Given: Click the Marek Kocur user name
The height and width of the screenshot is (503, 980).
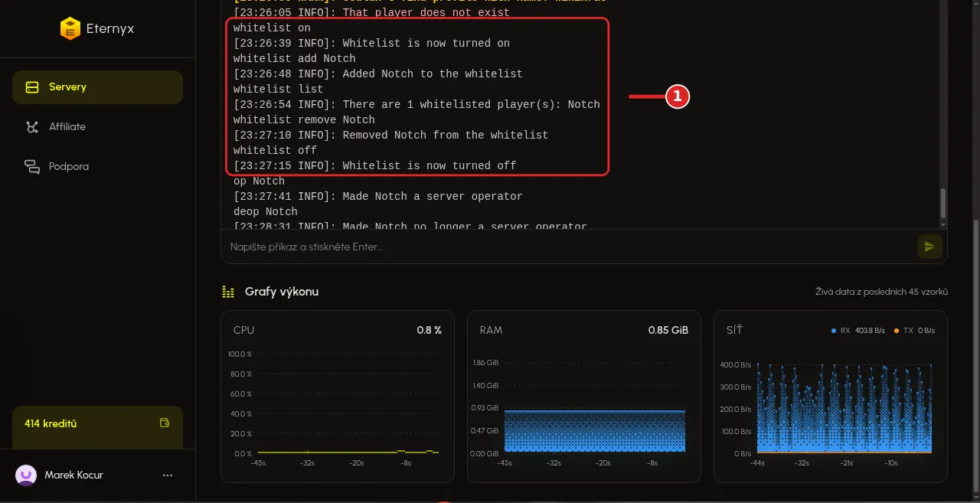Looking at the screenshot, I should 73,475.
